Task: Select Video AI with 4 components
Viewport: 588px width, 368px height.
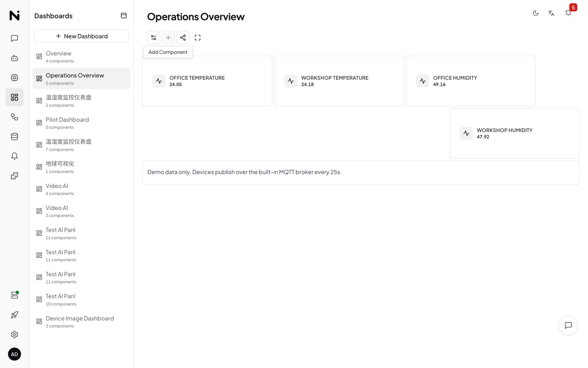Action: (x=81, y=189)
